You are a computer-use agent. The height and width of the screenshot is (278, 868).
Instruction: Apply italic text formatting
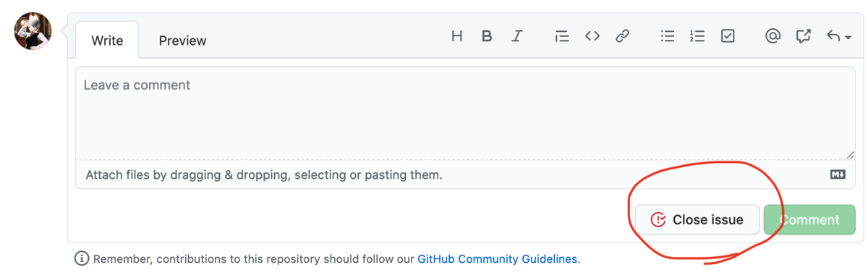tap(517, 36)
